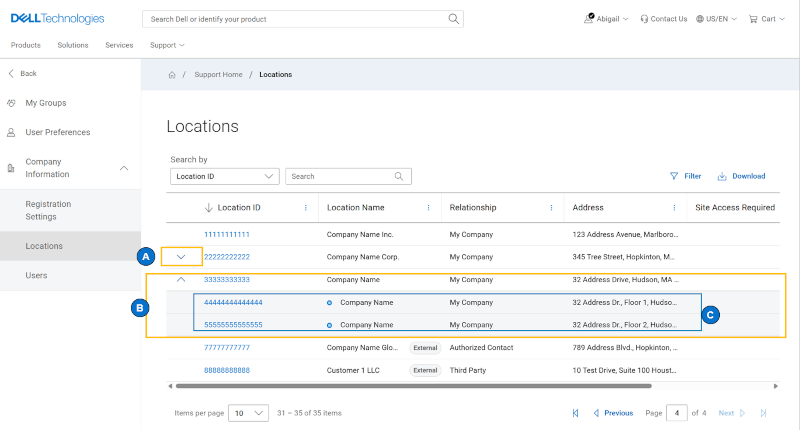The height and width of the screenshot is (430, 800).
Task: Click left arrow of horizontal scrollbar
Action: pyautogui.click(x=170, y=386)
